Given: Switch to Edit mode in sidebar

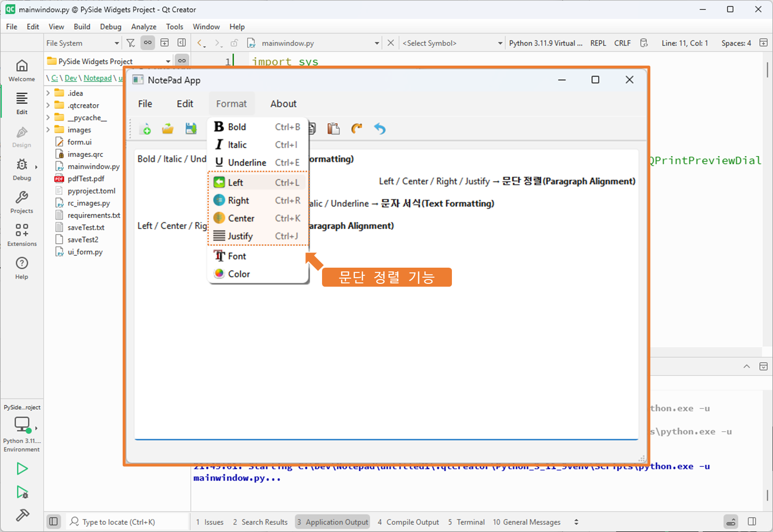Looking at the screenshot, I should (x=22, y=104).
